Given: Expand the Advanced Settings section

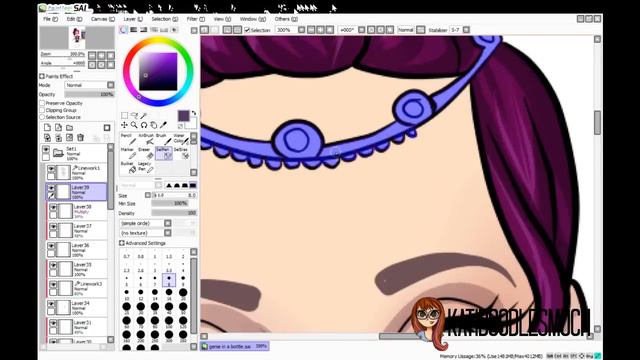Looking at the screenshot, I should pyautogui.click(x=122, y=243).
